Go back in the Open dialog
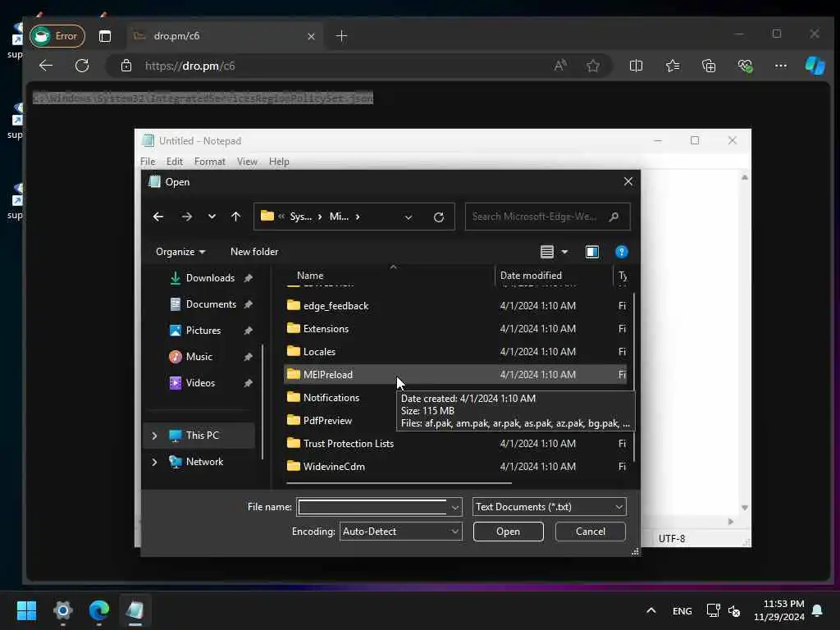Viewport: 840px width, 630px height. [158, 217]
